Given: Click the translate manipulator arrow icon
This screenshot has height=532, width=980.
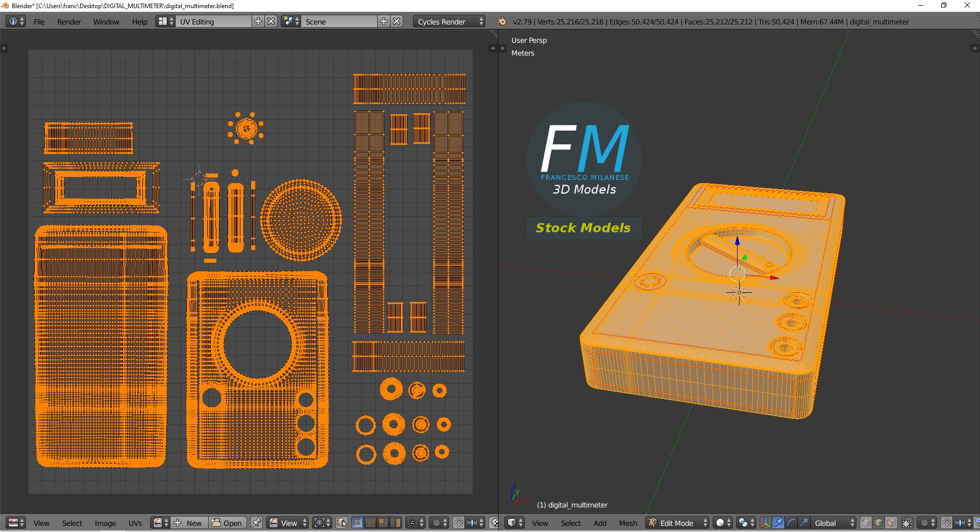Looking at the screenshot, I should (778, 523).
